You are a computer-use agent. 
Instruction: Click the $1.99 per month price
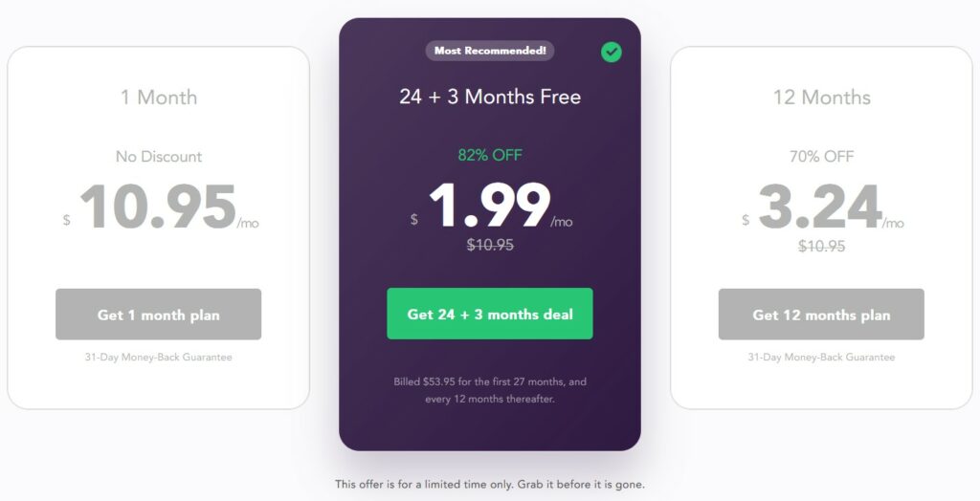[491, 206]
